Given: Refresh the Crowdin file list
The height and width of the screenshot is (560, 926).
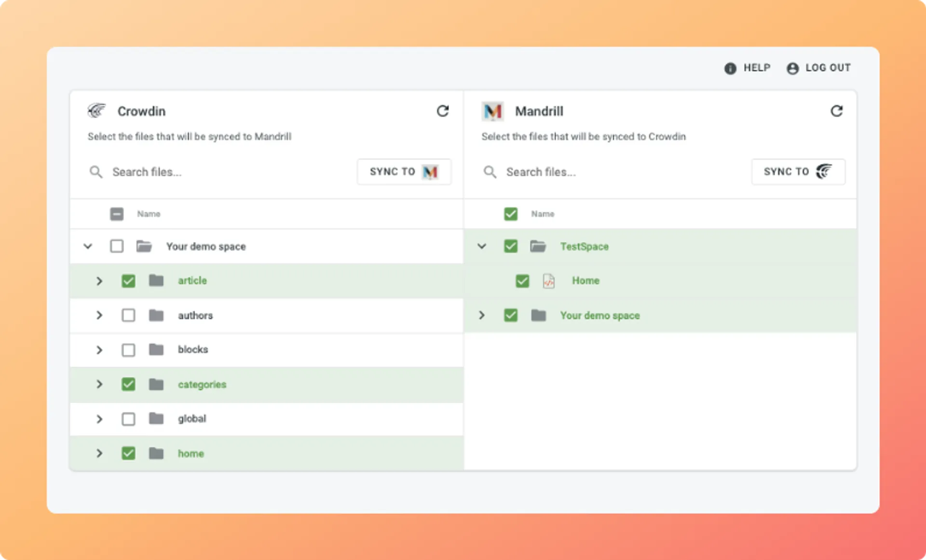Looking at the screenshot, I should coord(442,111).
